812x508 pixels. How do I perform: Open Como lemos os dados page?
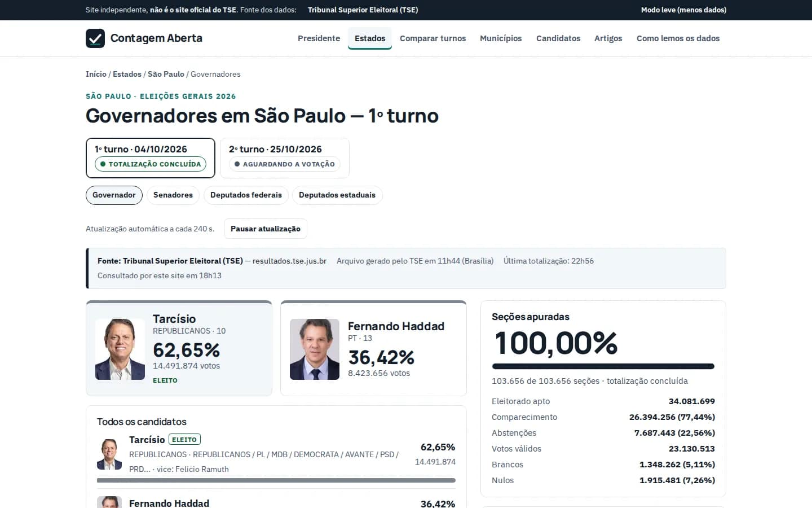pyautogui.click(x=678, y=38)
